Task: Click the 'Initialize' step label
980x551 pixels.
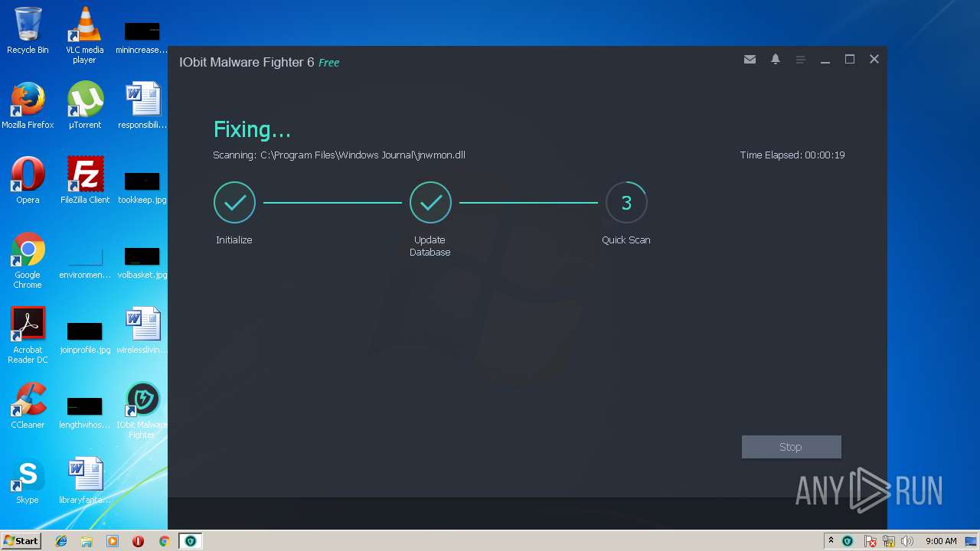Action: point(234,240)
